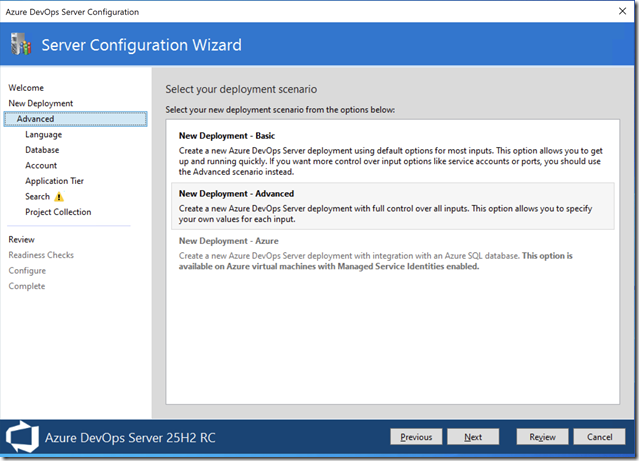Jump to the Review section
Viewport: 639px width, 461px height.
pyautogui.click(x=21, y=240)
